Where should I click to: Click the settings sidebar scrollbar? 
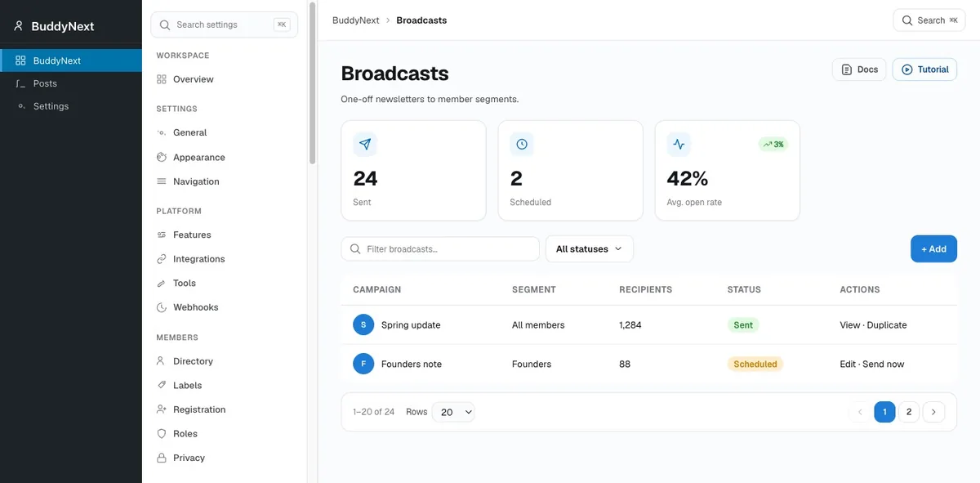(312, 83)
